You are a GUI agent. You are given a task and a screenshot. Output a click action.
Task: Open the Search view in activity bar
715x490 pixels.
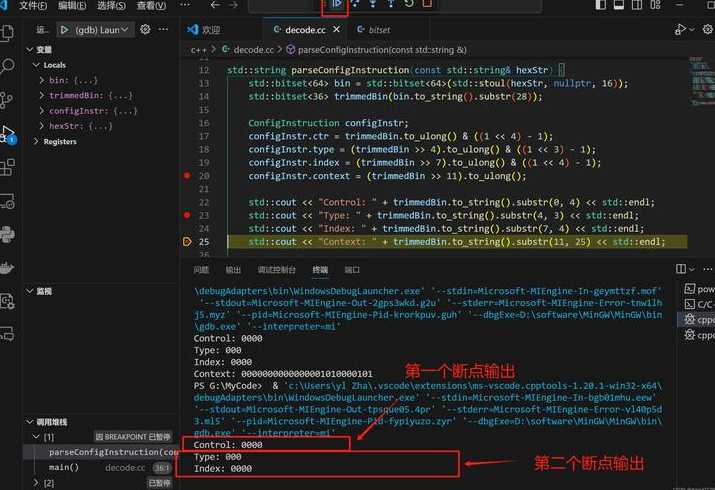[x=7, y=66]
